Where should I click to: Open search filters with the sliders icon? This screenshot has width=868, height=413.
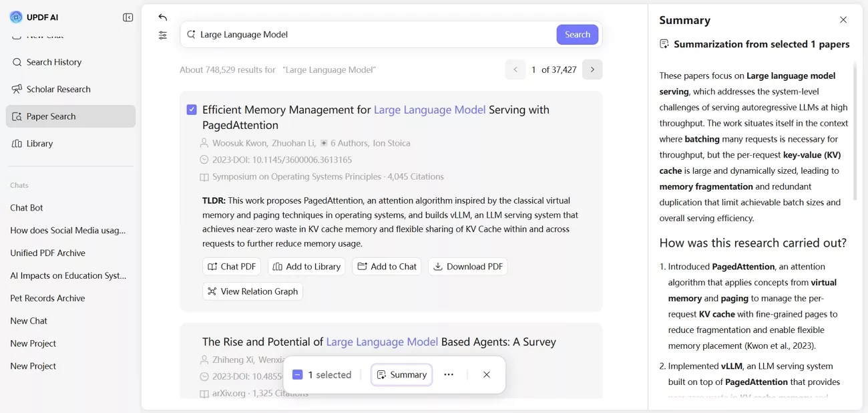(162, 35)
